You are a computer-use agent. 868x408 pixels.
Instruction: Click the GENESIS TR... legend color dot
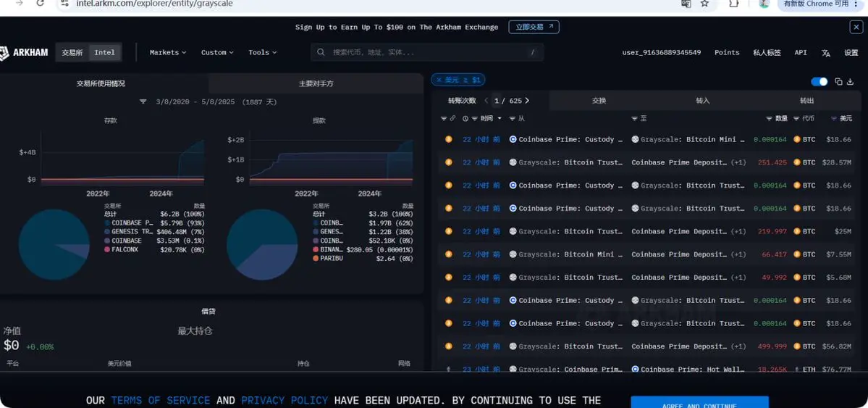point(107,232)
